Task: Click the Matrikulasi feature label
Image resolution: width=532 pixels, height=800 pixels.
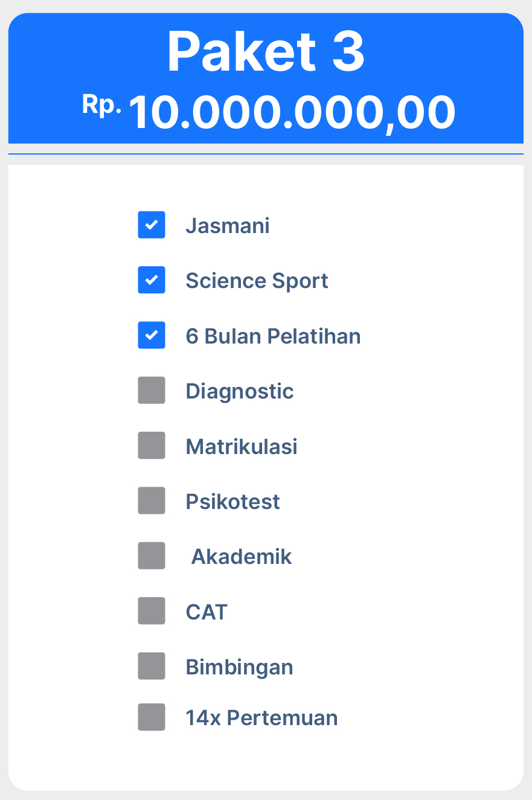Action: pos(242,447)
